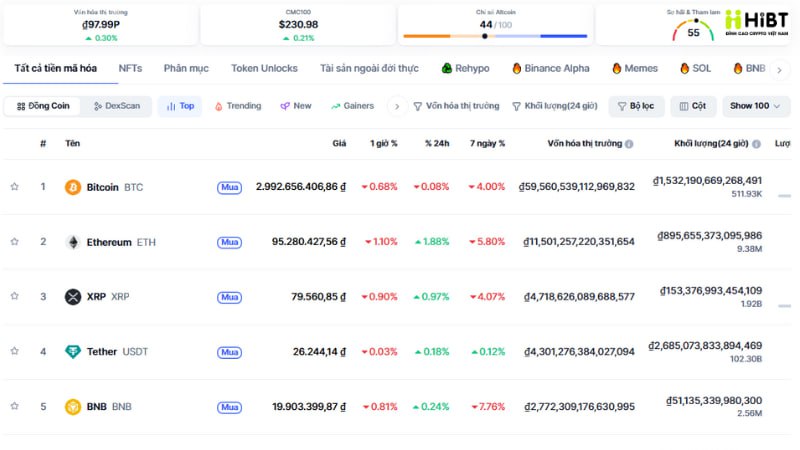Click the Mua button for Ethereum
The image size is (800, 450).
[230, 242]
